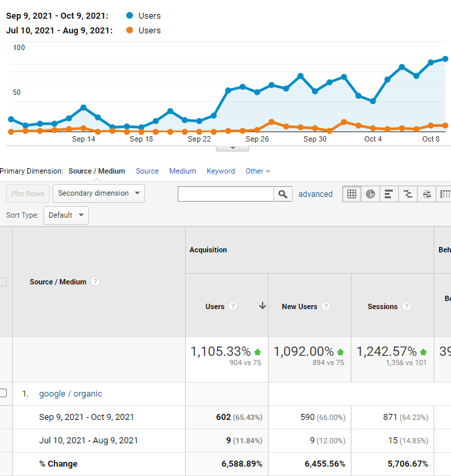Viewport: 451px width, 476px height.
Task: Open help icon next to Sessions
Action: point(406,306)
